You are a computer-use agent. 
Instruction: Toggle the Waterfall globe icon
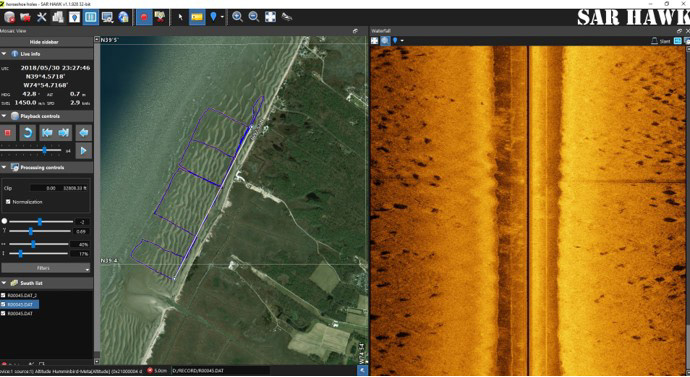point(385,40)
